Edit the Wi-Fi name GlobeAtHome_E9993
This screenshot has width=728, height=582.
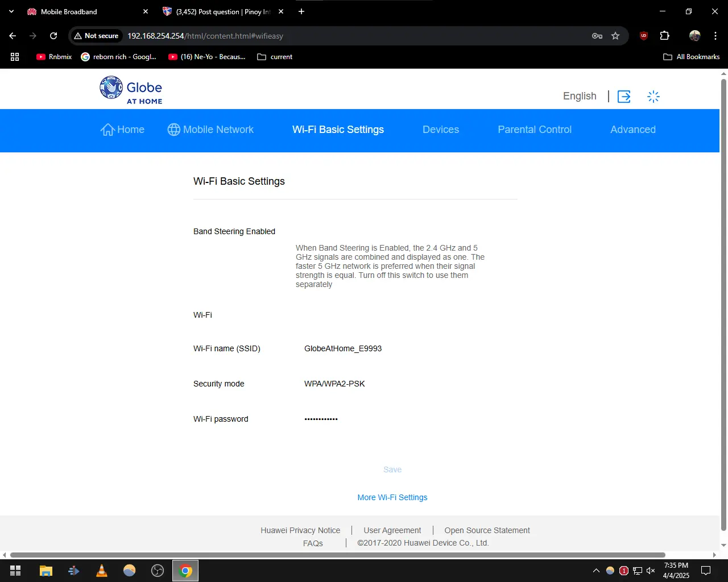click(x=343, y=348)
